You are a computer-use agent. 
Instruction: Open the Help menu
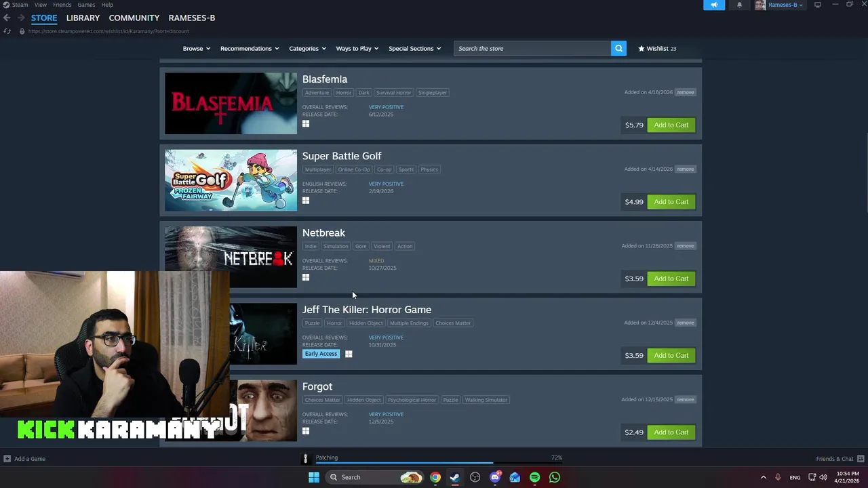pyautogui.click(x=107, y=5)
